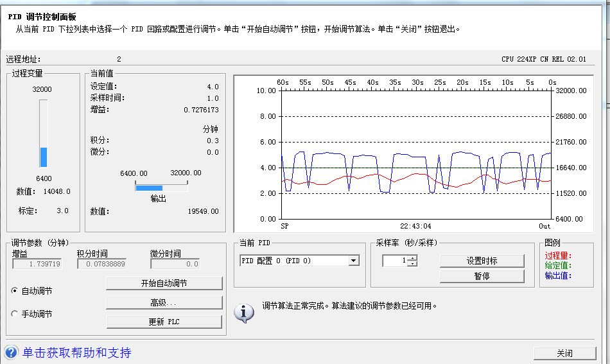Decrease 采样率 with the down arrow
The height and width of the screenshot is (364, 610).
412,264
